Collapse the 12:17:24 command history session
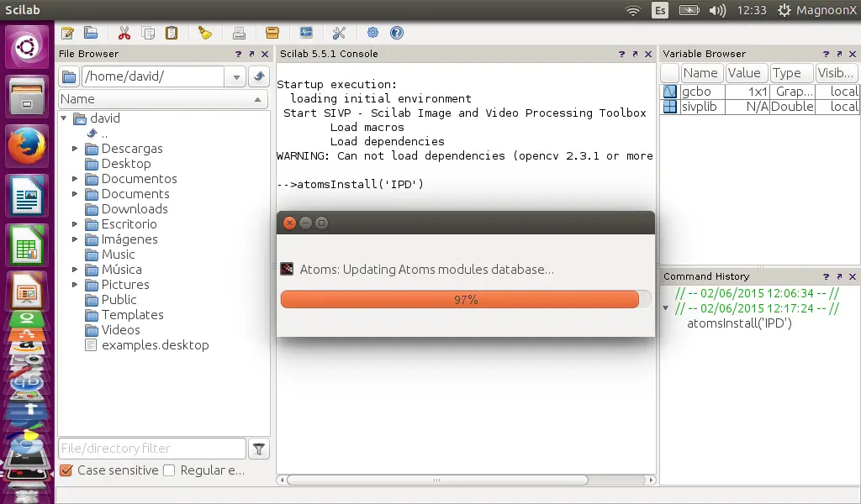 [666, 308]
